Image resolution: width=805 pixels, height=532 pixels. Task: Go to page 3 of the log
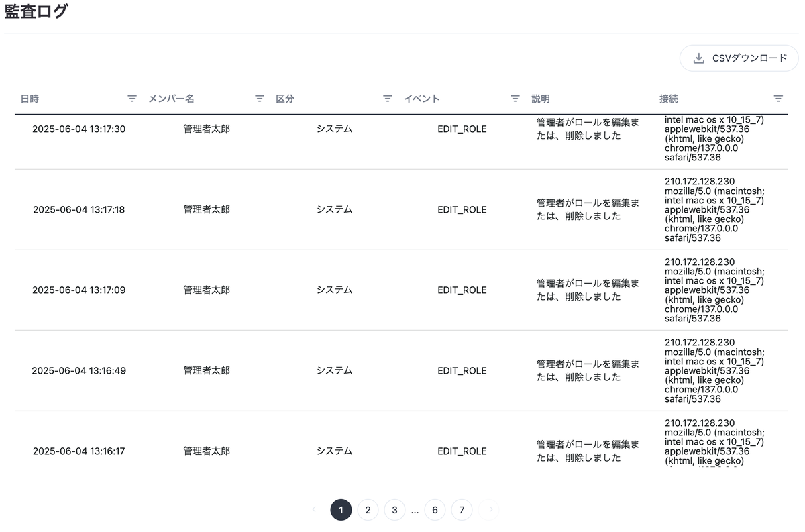(394, 511)
